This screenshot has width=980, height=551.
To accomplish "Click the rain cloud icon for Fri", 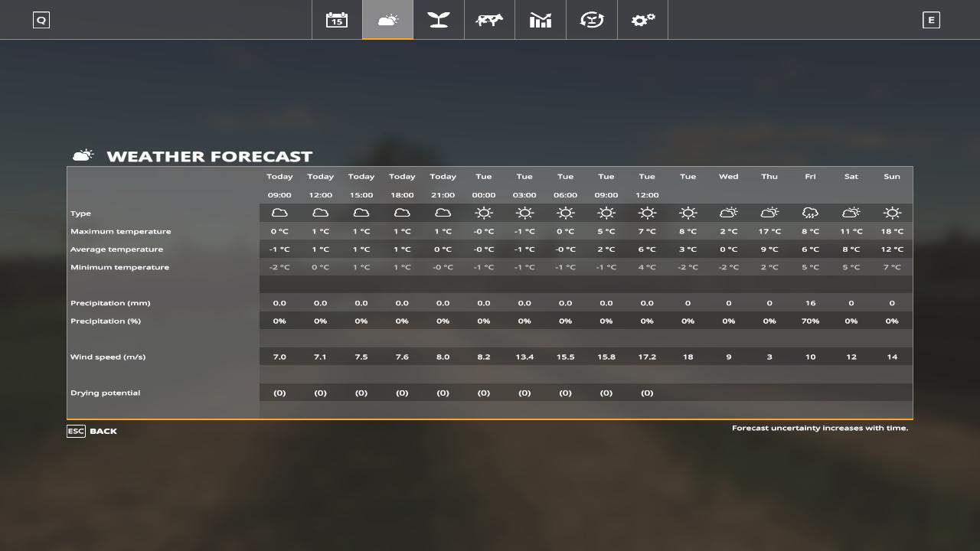I will (x=810, y=213).
